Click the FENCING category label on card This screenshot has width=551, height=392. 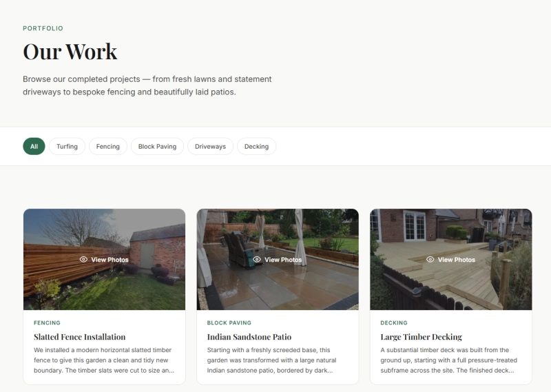pos(47,322)
